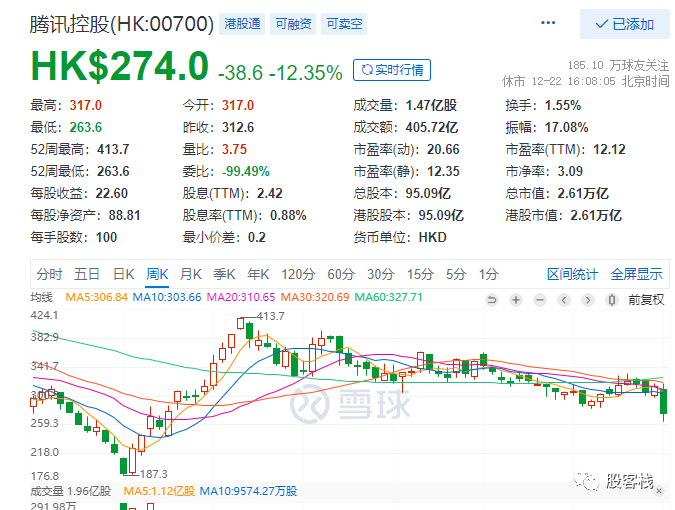This screenshot has height=510, width=675.
Task: Click the MA20:310.65 indicator label
Action: point(241,297)
